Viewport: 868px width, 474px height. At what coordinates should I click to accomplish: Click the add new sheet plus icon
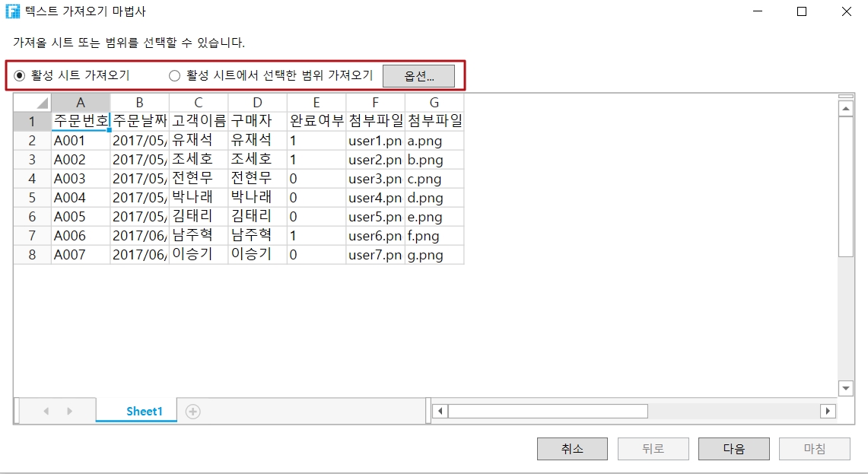pos(193,412)
